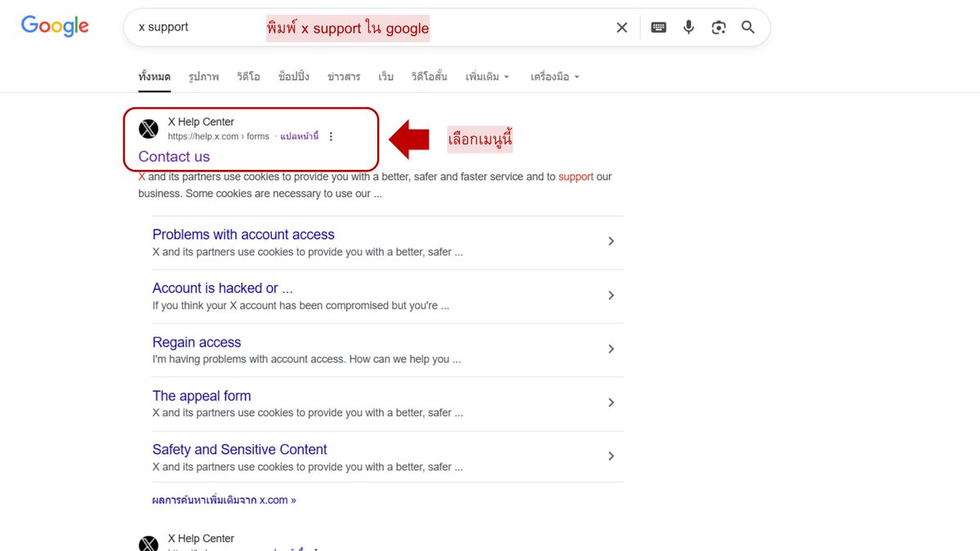Viewport: 980px width, 551px height.
Task: Open Problems with account access link
Action: tap(243, 234)
